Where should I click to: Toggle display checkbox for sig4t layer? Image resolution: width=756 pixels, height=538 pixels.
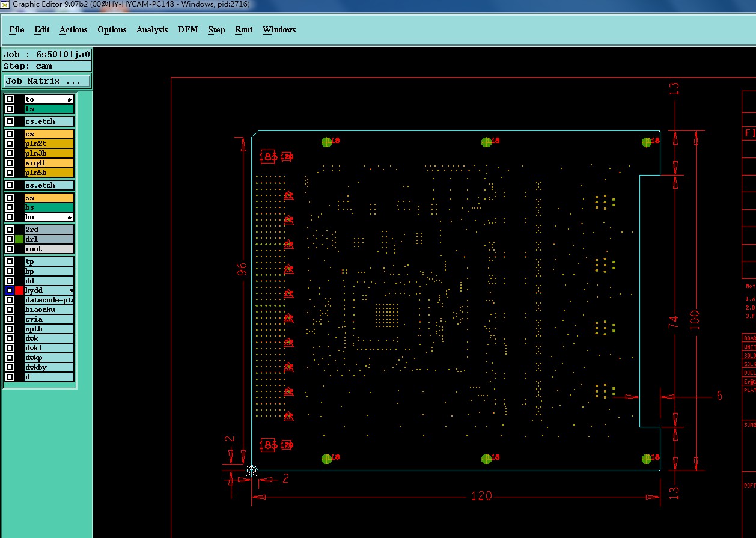(10, 163)
